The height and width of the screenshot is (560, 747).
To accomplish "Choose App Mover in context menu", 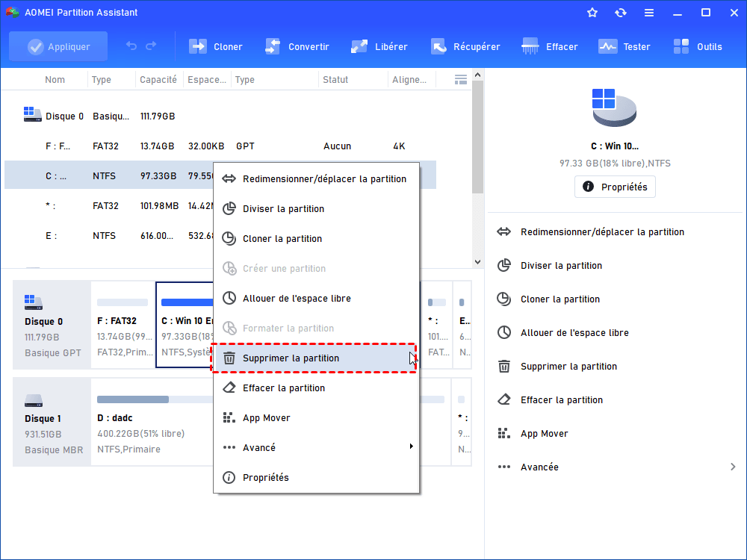I will 316,418.
